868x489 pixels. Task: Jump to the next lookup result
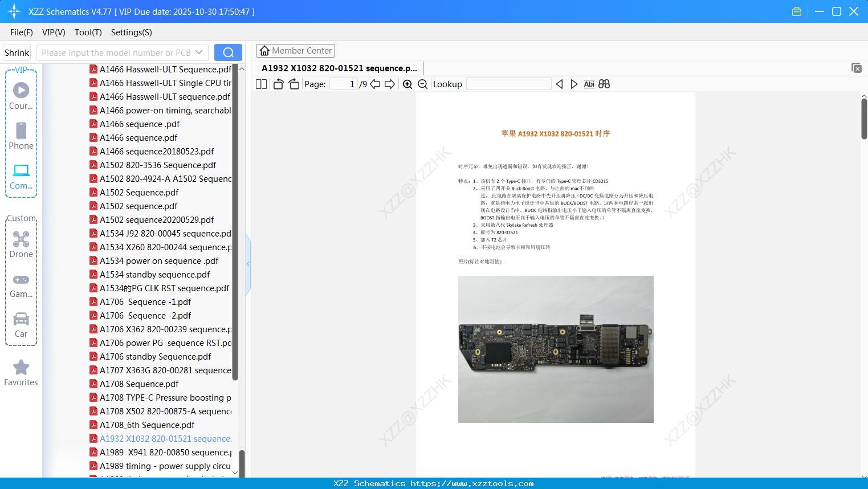coord(574,84)
